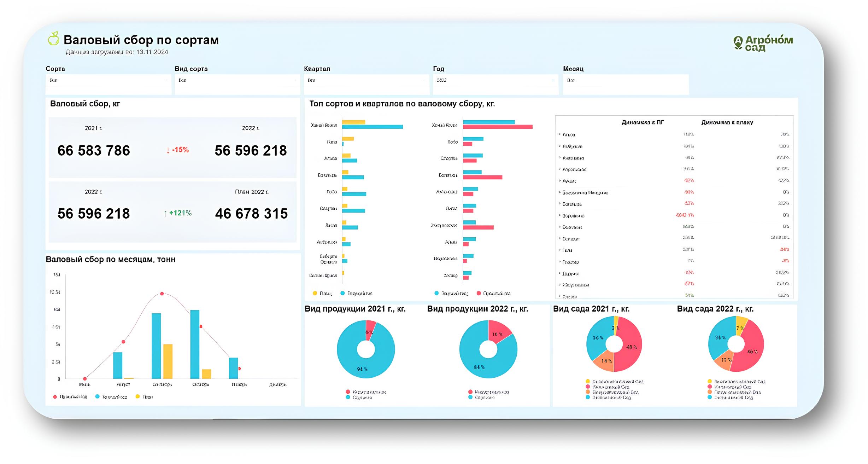Click the green +121% change indicator
The height and width of the screenshot is (464, 868).
coord(178,213)
